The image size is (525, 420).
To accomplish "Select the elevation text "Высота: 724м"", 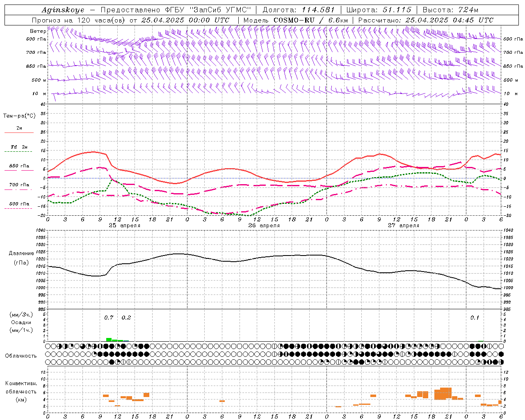I will (450, 10).
